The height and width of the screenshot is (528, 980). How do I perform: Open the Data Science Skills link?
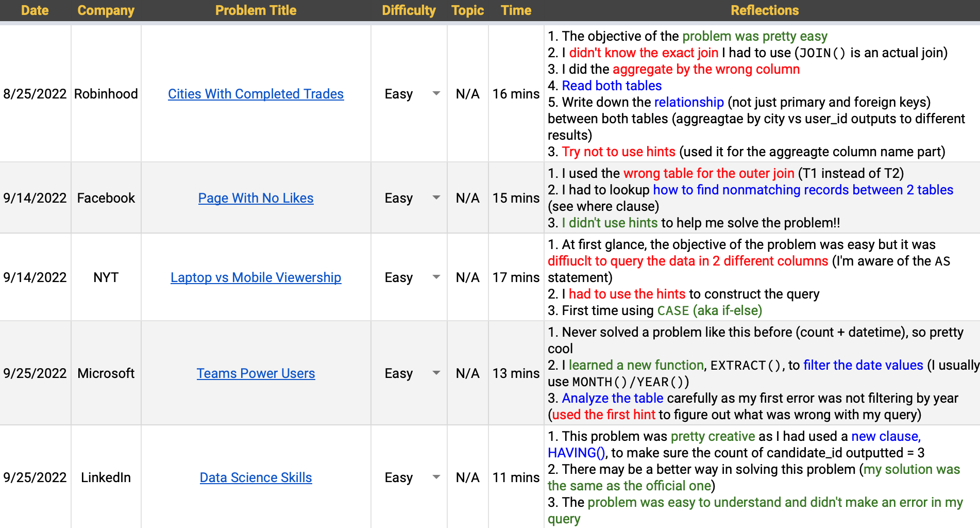pyautogui.click(x=256, y=477)
